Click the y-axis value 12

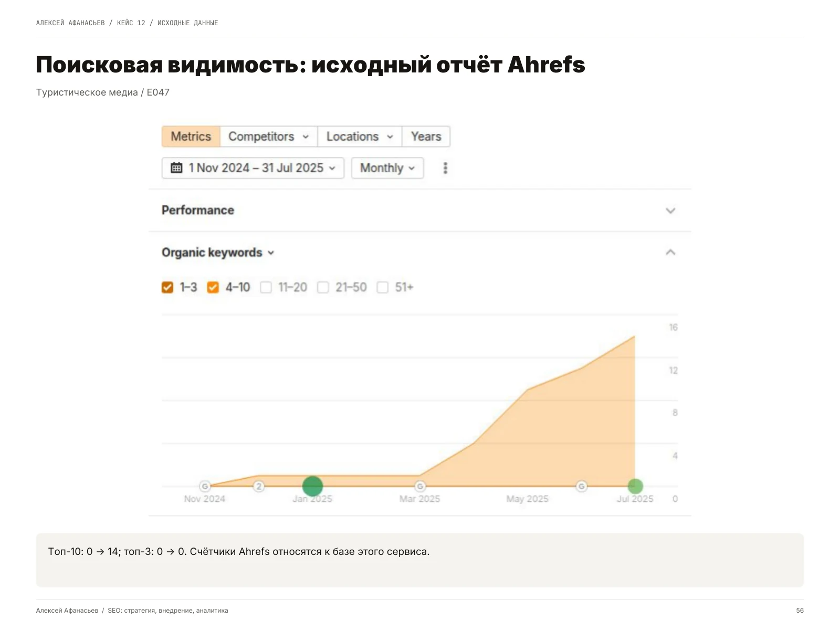[673, 371]
